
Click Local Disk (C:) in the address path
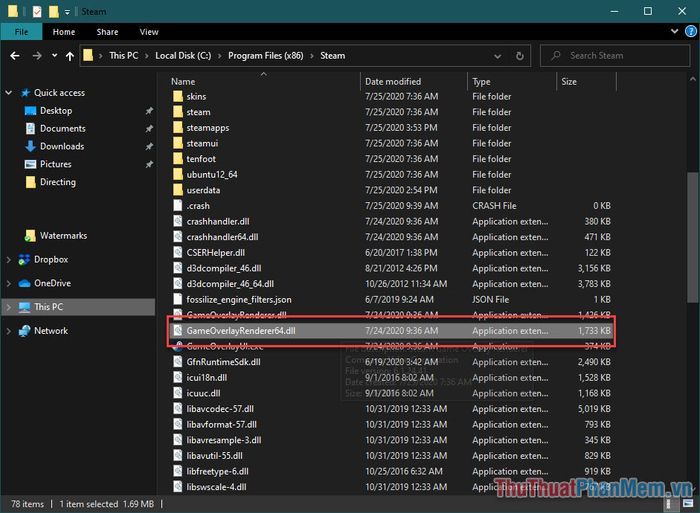point(183,56)
